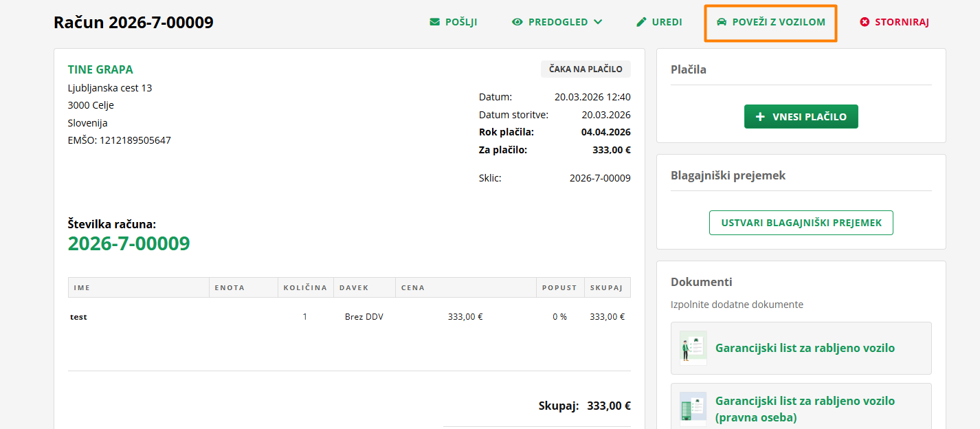Click the pencil icon for Uredi

[642, 22]
